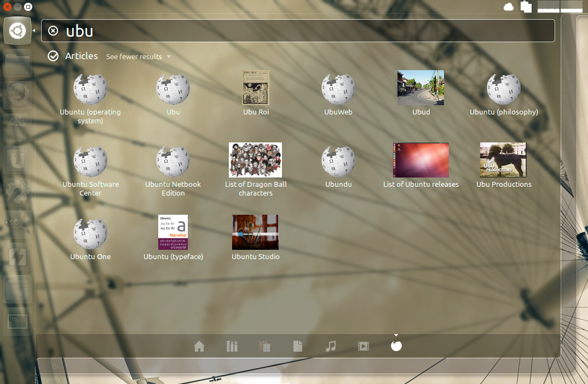Screen dimensions: 588x384
Task: Click the cloud indicator in top panel
Action: click(x=509, y=7)
